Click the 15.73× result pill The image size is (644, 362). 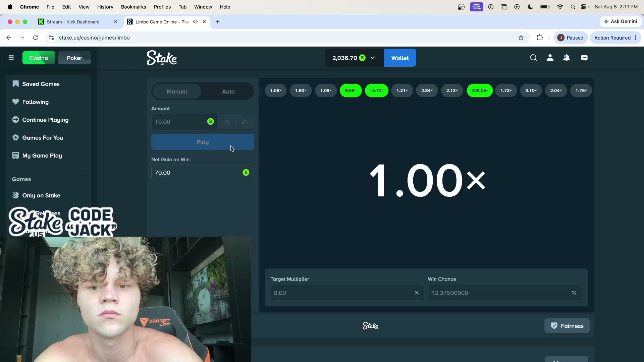coord(377,90)
